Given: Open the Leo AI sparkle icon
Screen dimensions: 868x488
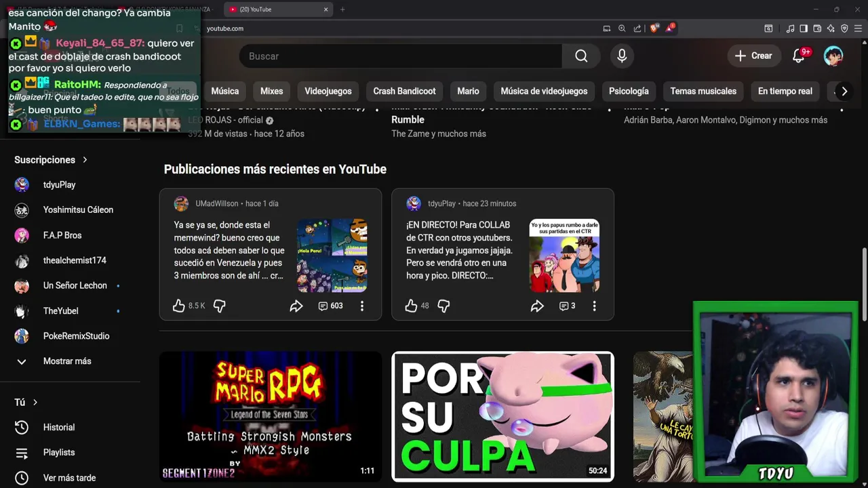Looking at the screenshot, I should pyautogui.click(x=831, y=28).
